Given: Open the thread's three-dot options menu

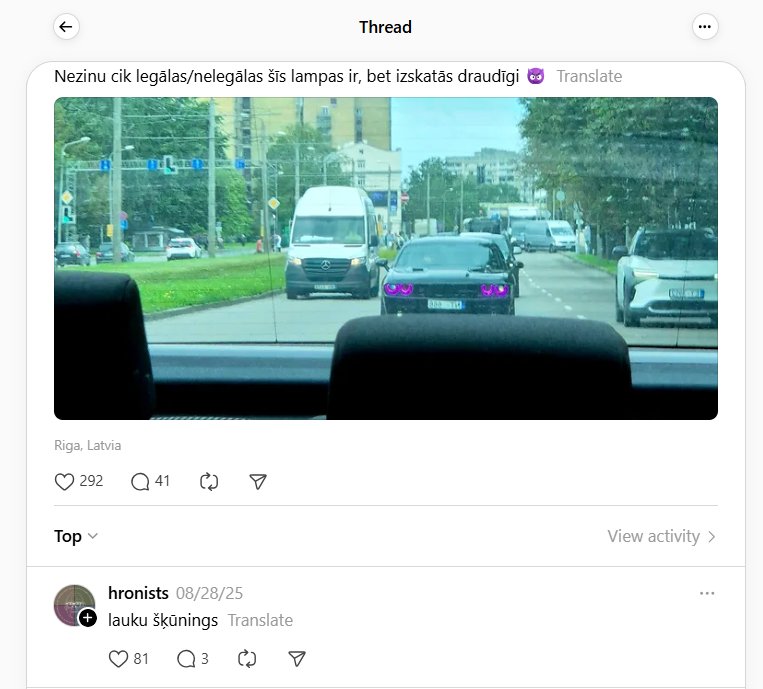Looking at the screenshot, I should point(705,27).
